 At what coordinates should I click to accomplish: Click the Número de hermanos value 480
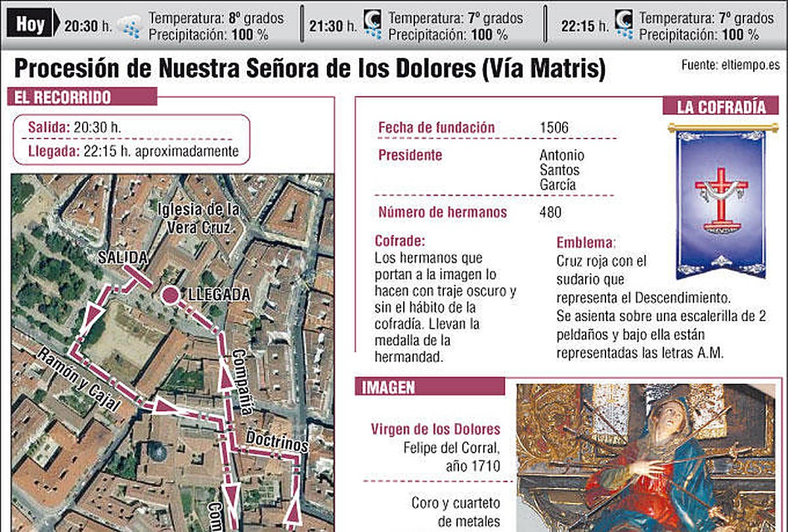(x=550, y=212)
